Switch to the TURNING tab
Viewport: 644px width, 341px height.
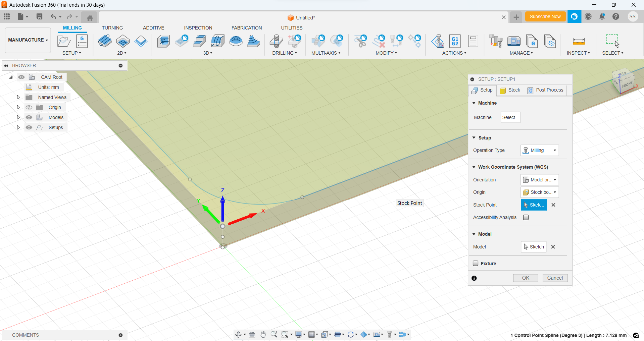[112, 28]
